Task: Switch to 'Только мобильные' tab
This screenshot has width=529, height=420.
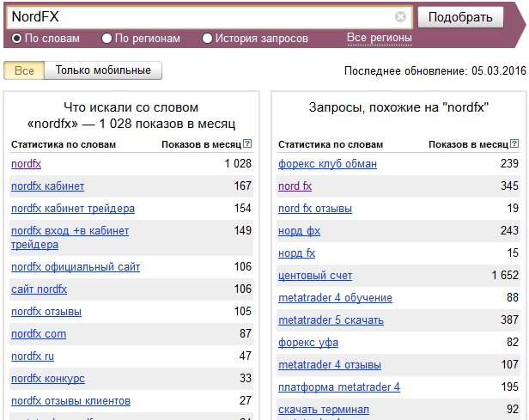Action: 103,70
